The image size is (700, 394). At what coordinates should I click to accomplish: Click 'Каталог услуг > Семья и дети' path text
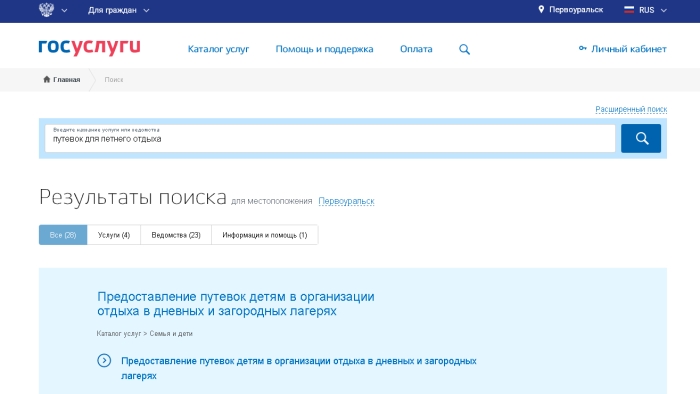point(145,334)
